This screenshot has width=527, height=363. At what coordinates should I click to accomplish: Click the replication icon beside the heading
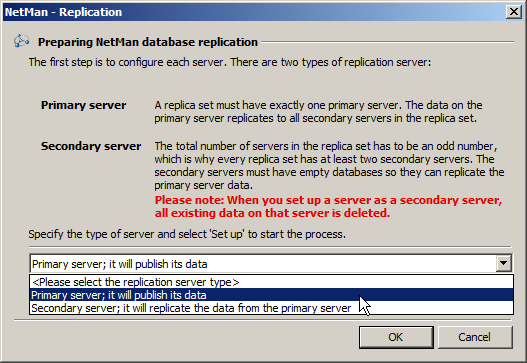[21, 41]
